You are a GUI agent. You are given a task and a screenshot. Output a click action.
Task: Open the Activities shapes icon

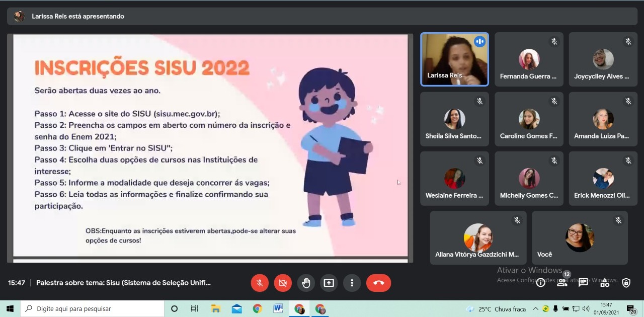coord(605,283)
